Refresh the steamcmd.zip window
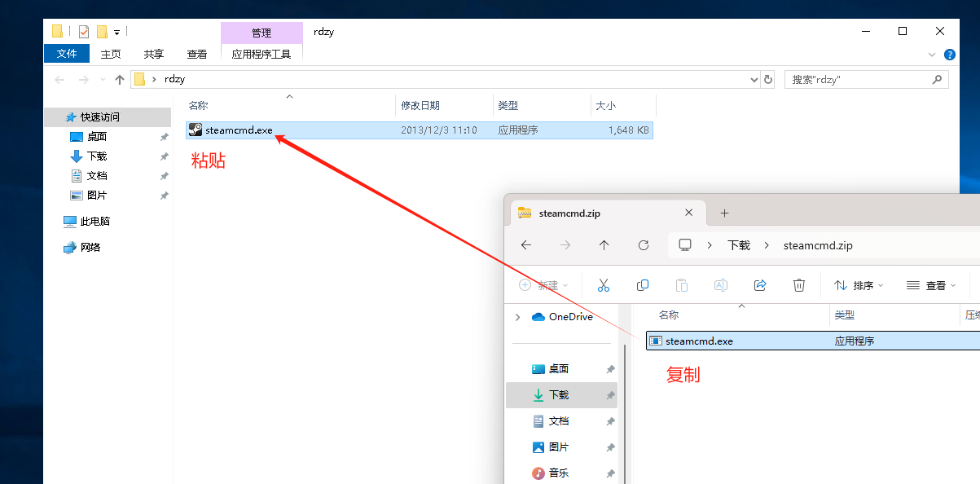980x484 pixels. coord(644,245)
